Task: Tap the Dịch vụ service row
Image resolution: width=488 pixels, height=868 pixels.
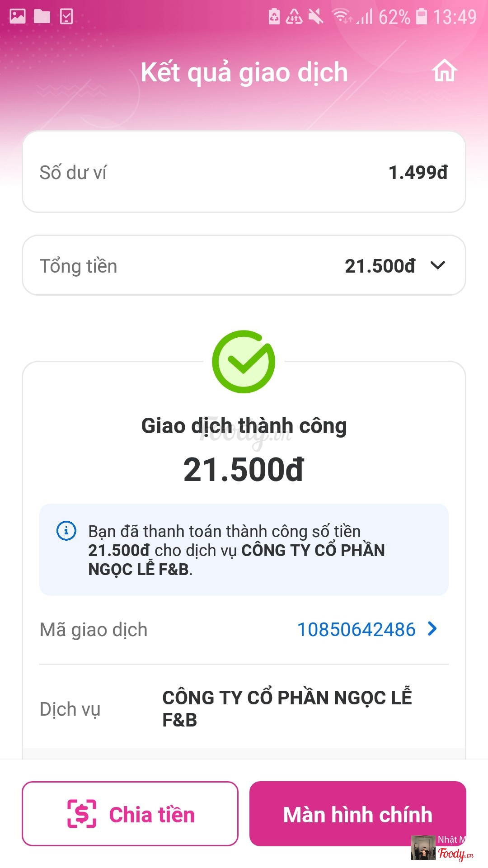Action: click(x=244, y=708)
